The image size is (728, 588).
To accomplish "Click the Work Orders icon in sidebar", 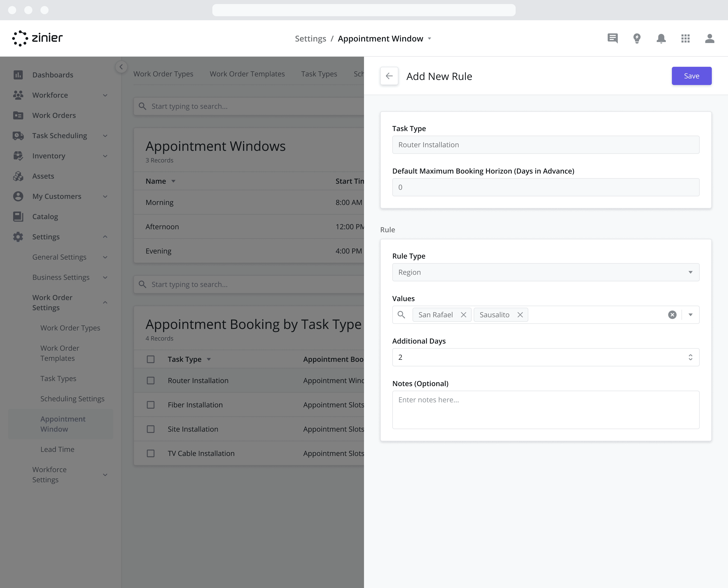I will point(18,115).
